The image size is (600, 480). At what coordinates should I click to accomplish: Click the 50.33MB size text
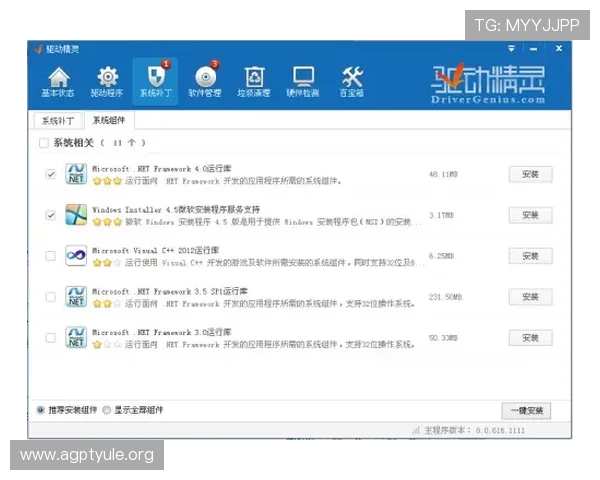(443, 338)
